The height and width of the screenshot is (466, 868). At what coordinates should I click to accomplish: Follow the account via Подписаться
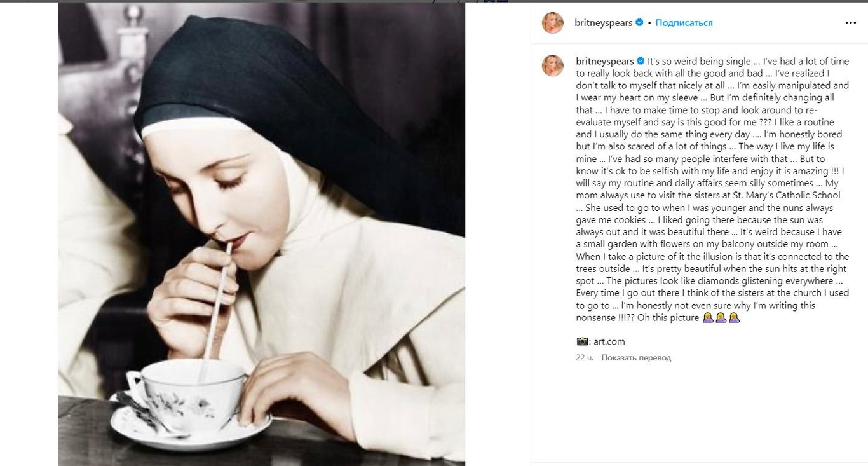(684, 23)
